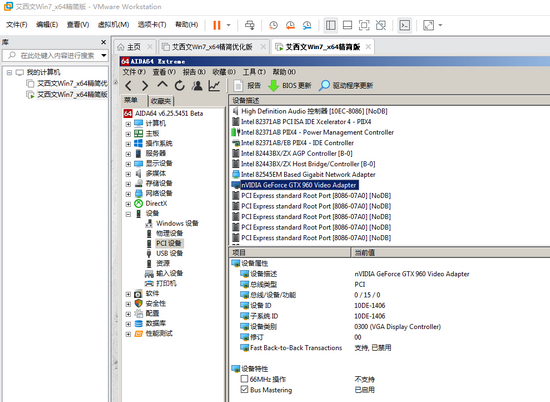Click the stretch guest display icon
This screenshot has height=402, width=550.
(x=429, y=25)
